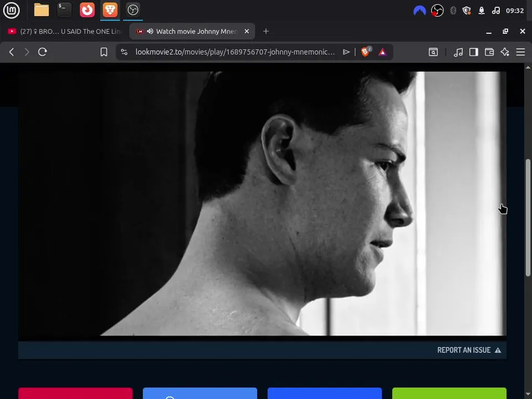
Task: Switch to the YouTube BRO... U SAID tab
Action: [x=64, y=31]
